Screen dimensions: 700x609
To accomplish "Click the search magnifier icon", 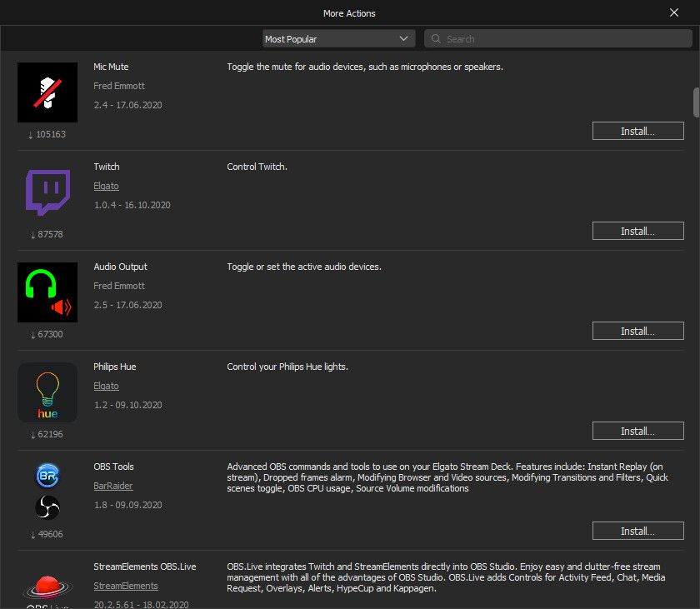I will tap(436, 39).
